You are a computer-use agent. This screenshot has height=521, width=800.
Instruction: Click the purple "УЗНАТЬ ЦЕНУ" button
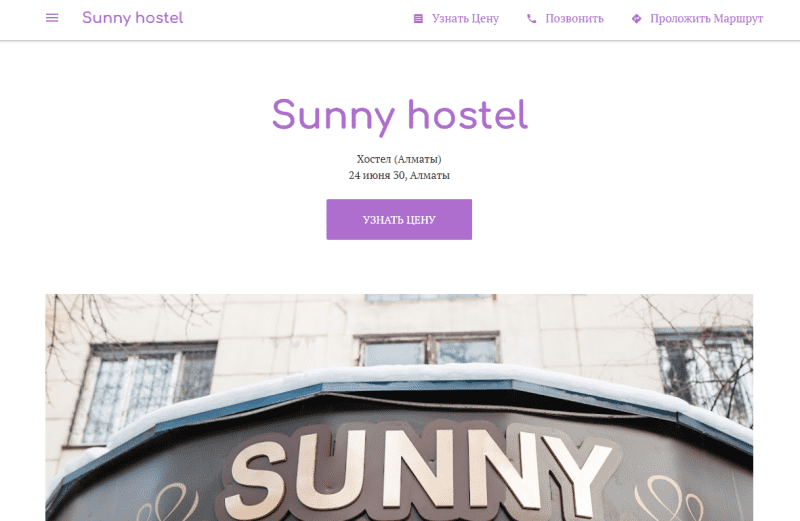click(x=399, y=219)
